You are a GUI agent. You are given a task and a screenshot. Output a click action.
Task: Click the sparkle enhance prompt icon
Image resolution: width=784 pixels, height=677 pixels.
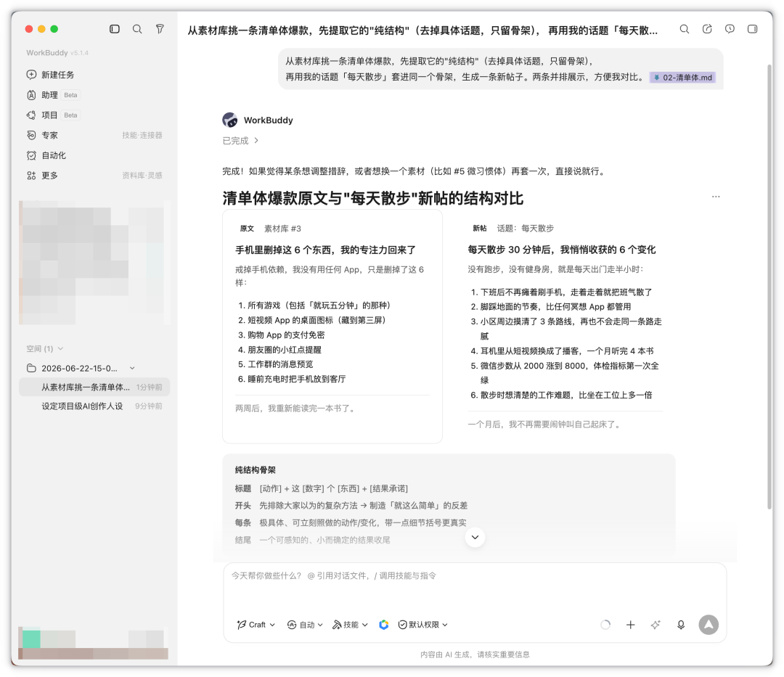(x=656, y=625)
